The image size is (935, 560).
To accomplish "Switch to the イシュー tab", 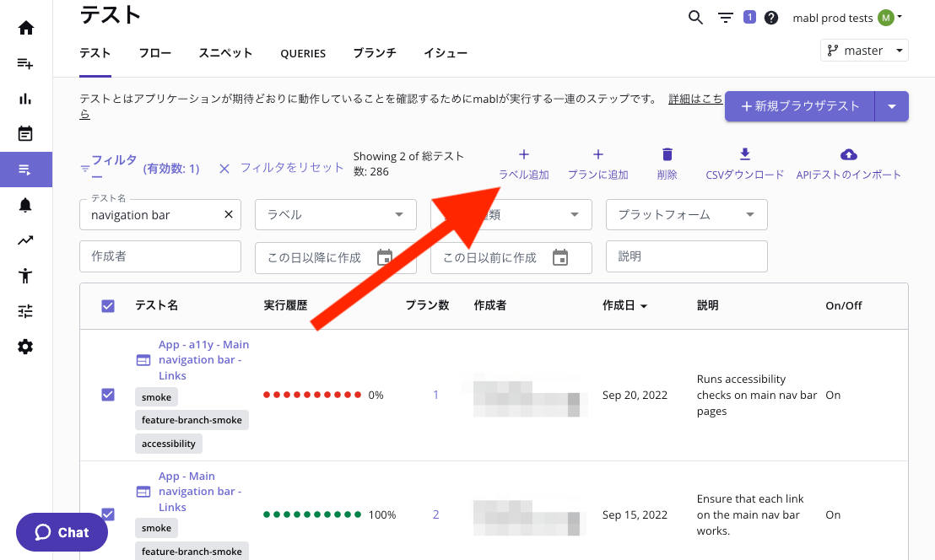I will tap(446, 53).
